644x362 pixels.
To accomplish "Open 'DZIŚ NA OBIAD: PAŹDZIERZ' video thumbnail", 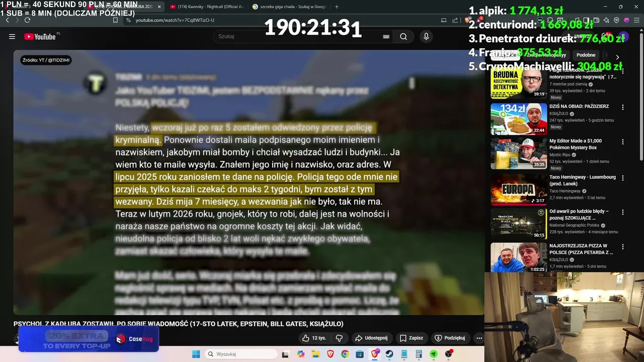I will pyautogui.click(x=519, y=119).
